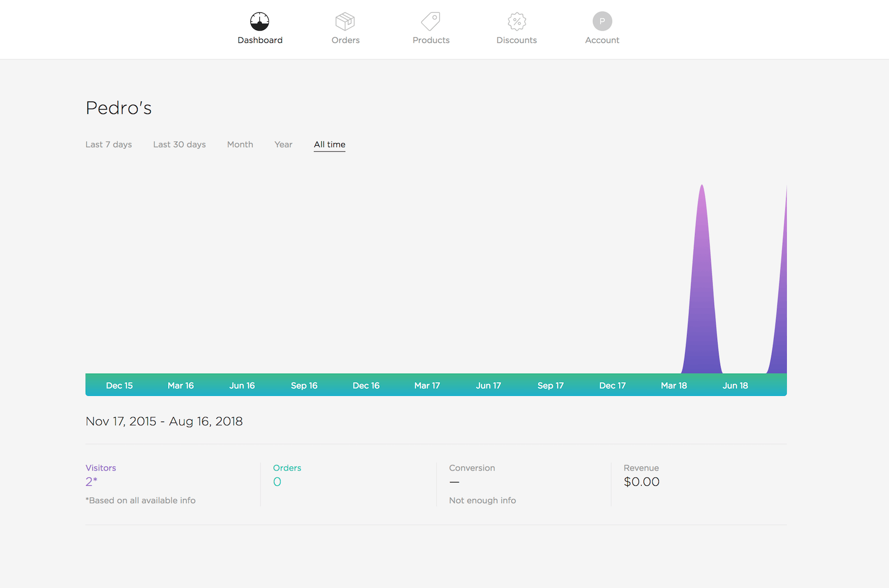Screen dimensions: 889x588
Task: Click the Account avatar icon
Action: 602,21
